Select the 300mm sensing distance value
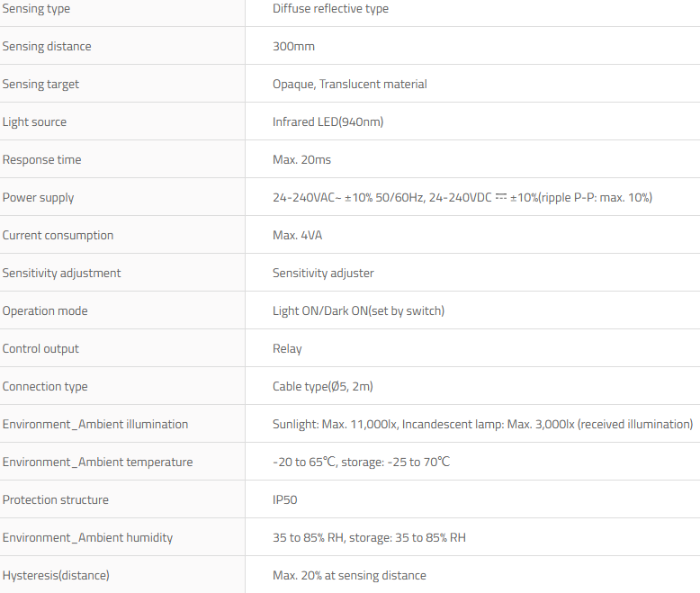This screenshot has height=593, width=700. pos(293,47)
